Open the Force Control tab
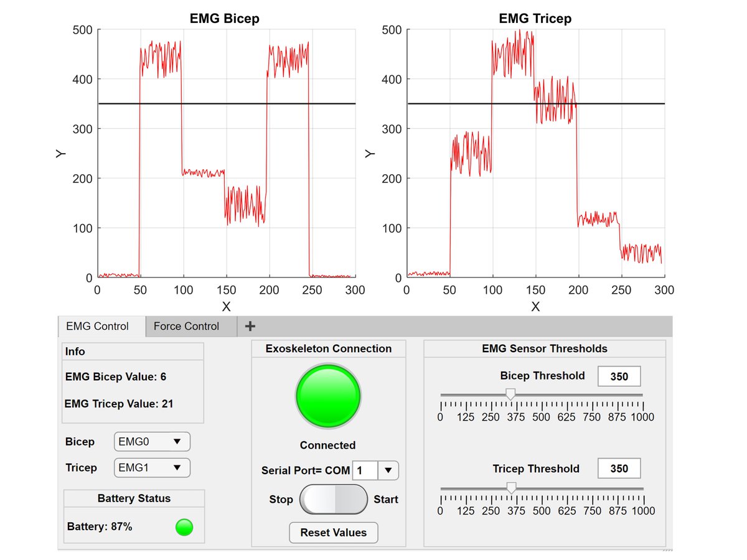 [x=191, y=327]
